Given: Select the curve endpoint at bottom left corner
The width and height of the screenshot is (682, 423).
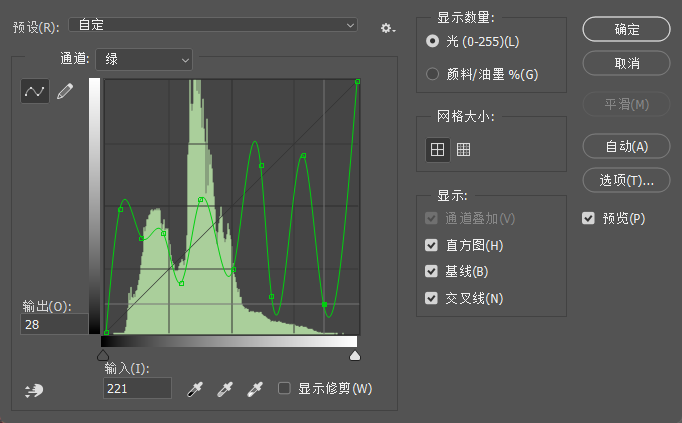Looking at the screenshot, I should pos(107,333).
